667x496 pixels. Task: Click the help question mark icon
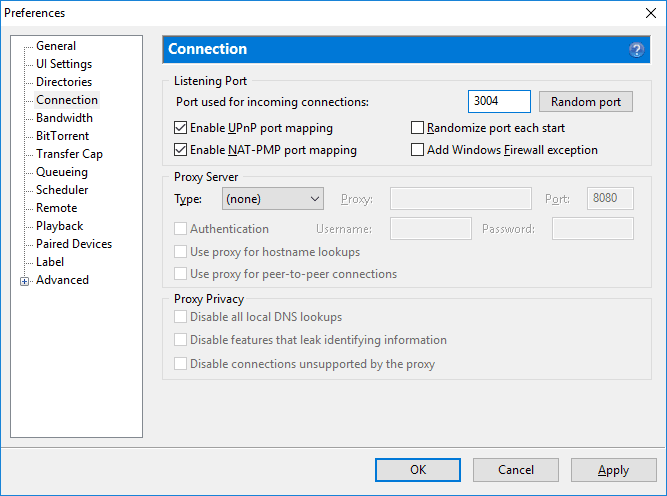click(636, 49)
